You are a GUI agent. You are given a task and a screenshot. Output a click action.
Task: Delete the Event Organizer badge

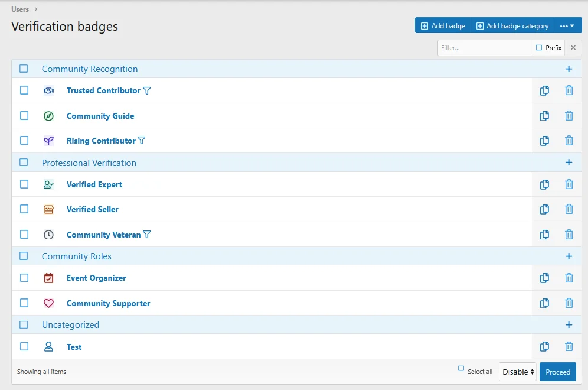click(x=569, y=278)
